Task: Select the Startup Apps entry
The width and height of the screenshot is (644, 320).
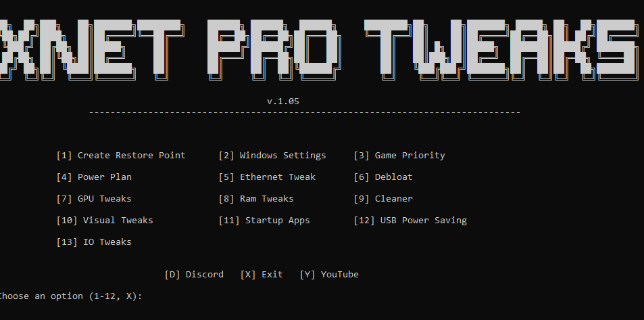Action: [x=264, y=221]
